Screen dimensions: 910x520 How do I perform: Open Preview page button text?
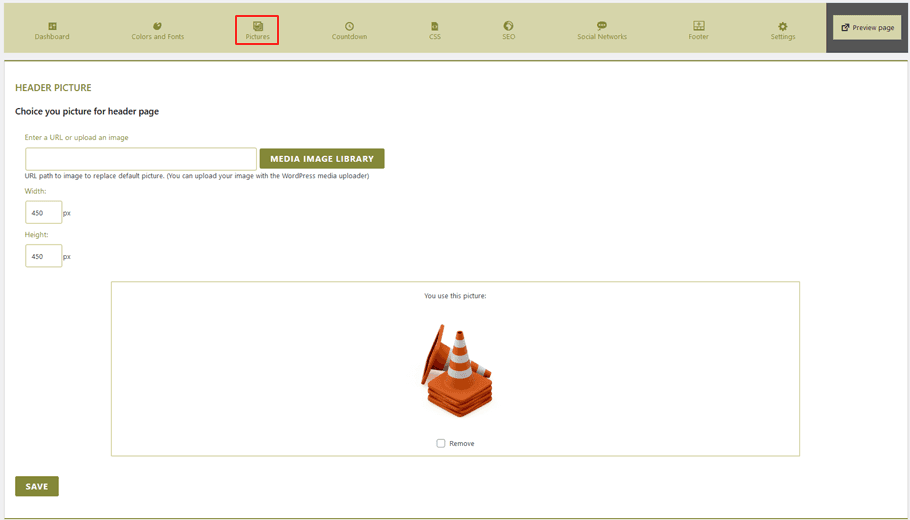[x=873, y=28]
